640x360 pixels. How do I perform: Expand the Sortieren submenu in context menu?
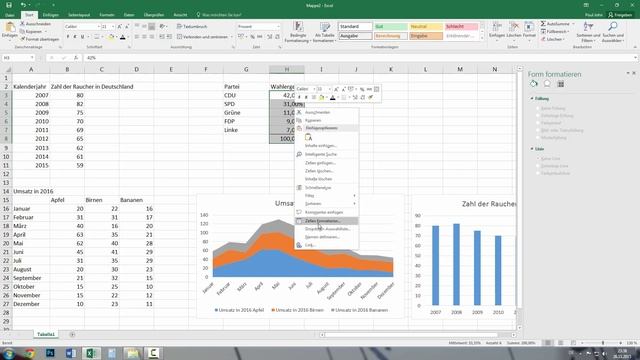tap(354, 204)
